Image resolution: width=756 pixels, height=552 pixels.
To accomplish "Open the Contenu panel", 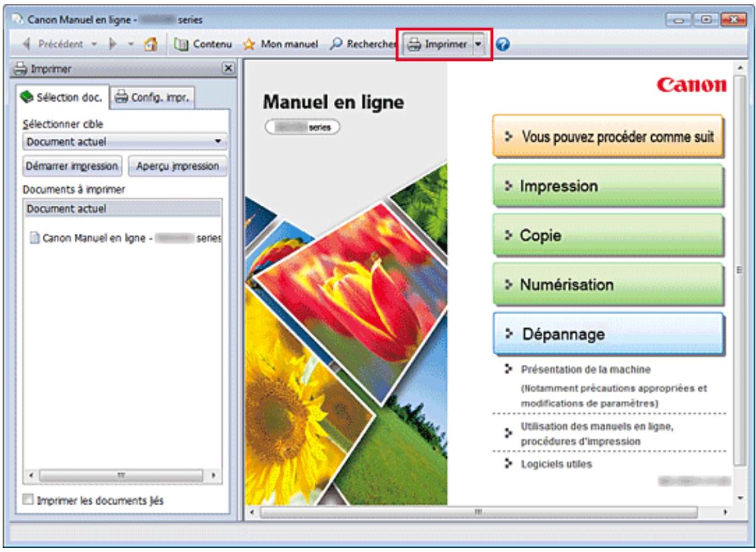I will [x=203, y=44].
